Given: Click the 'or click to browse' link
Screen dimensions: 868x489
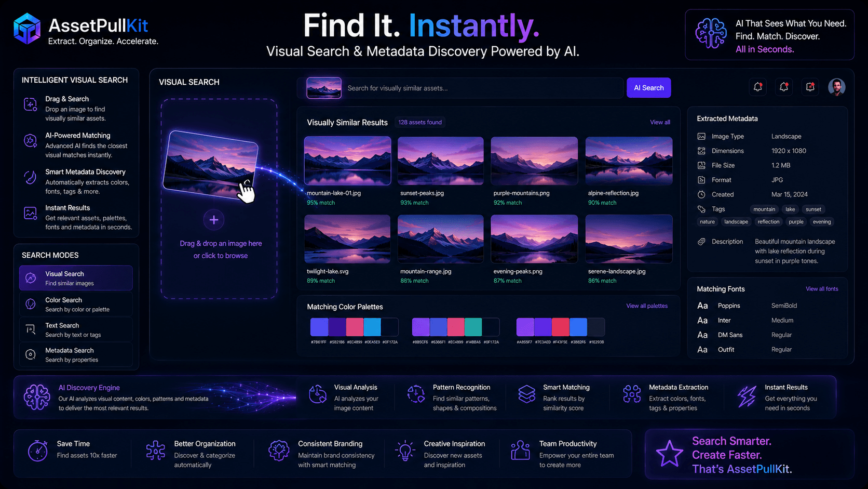Looking at the screenshot, I should pyautogui.click(x=221, y=256).
